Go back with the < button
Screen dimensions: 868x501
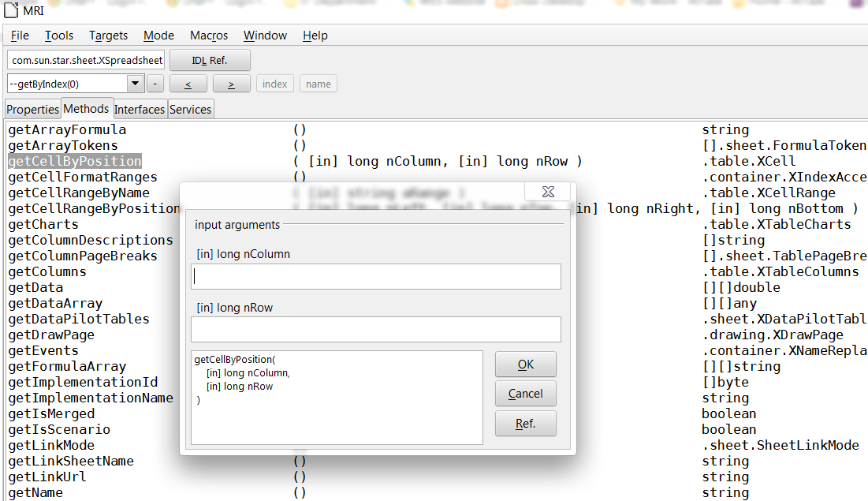[188, 84]
